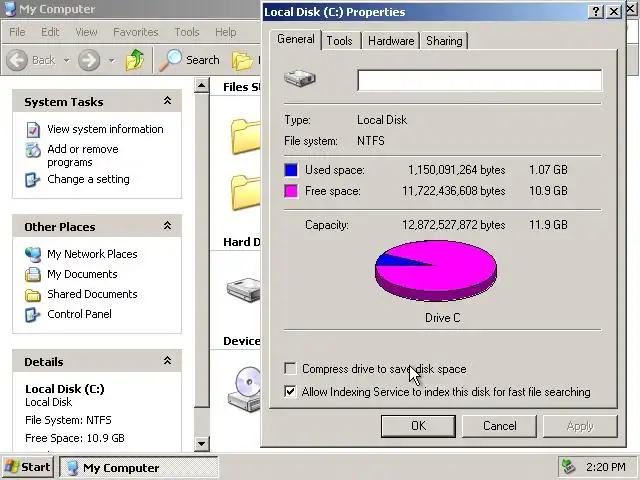Open the File menu
This screenshot has height=480, width=640.
pos(17,32)
